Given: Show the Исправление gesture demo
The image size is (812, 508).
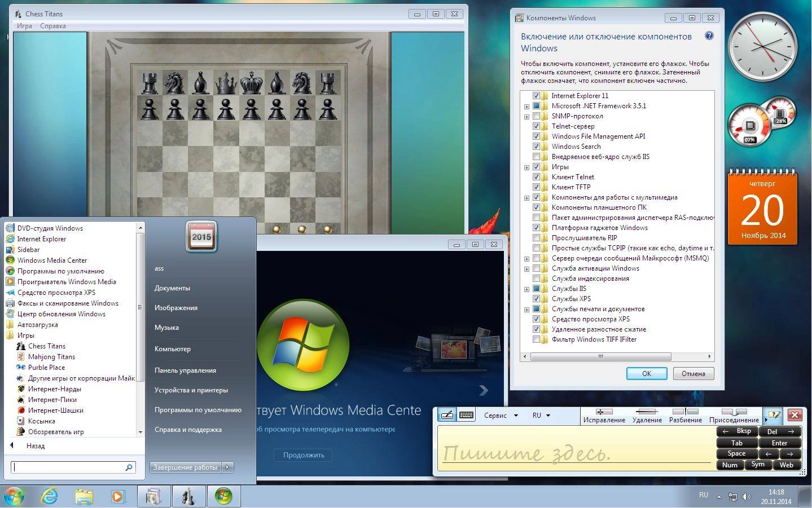Looking at the screenshot, I should click(x=604, y=416).
